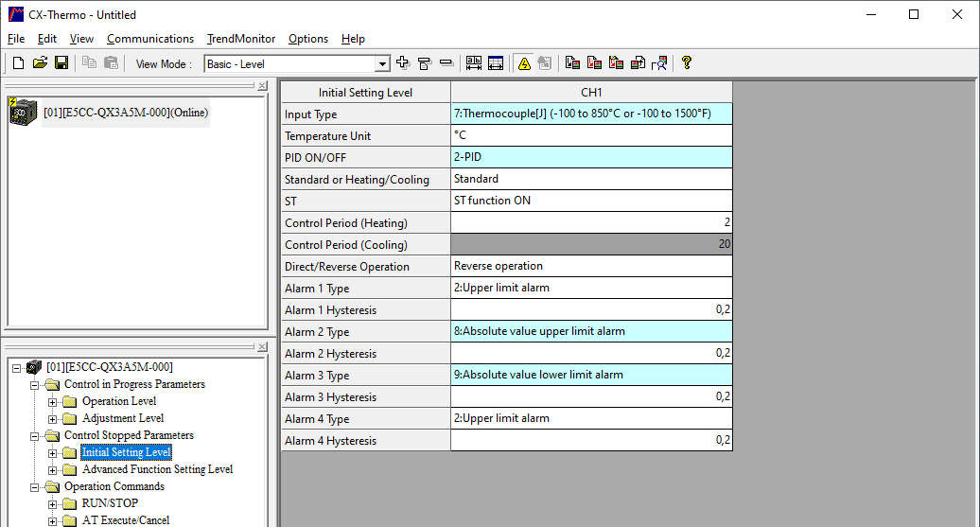Open the View Mode dropdown

pyautogui.click(x=382, y=63)
